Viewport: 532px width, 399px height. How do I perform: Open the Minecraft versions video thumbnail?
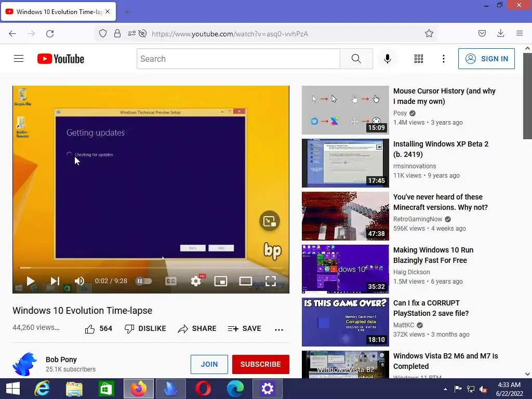click(345, 216)
